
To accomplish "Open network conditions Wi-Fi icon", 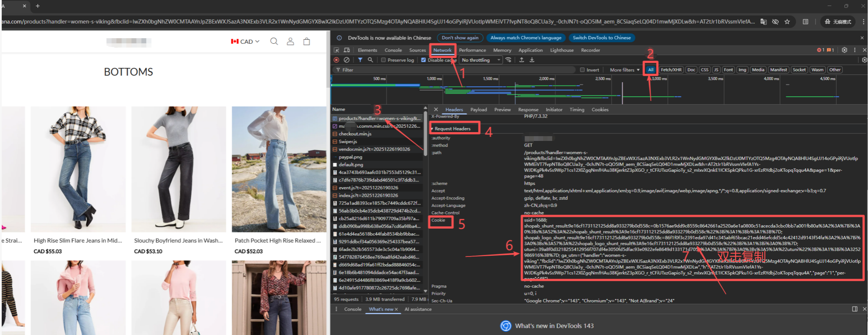I will coord(508,60).
